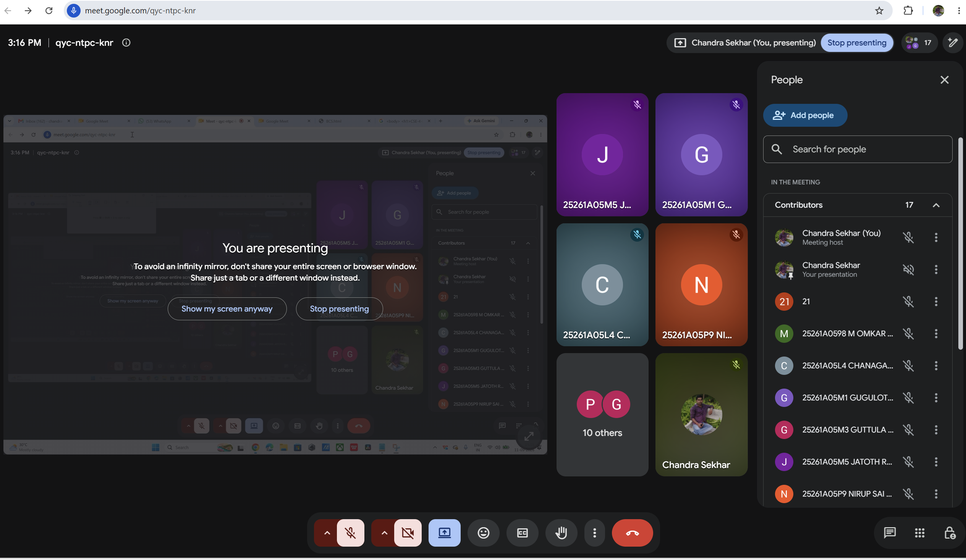Screen dimensions: 966x560
Task: Open the browser extensions puzzle icon
Action: click(908, 10)
